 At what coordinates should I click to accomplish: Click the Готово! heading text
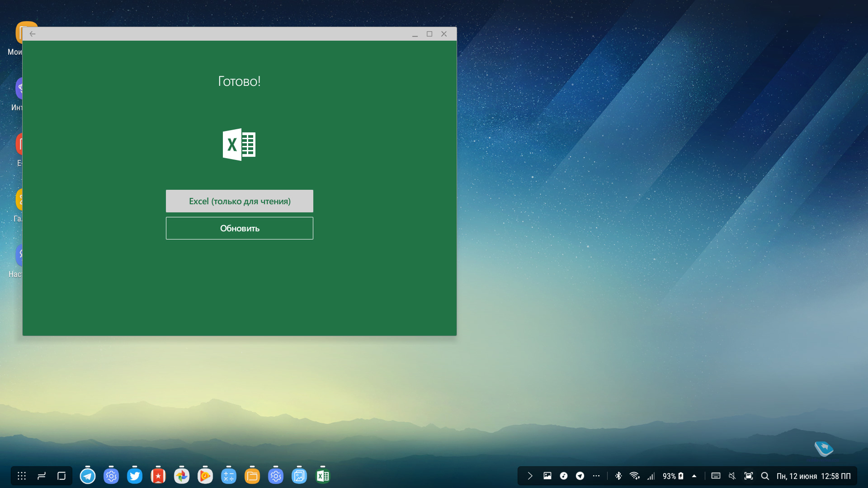point(239,81)
